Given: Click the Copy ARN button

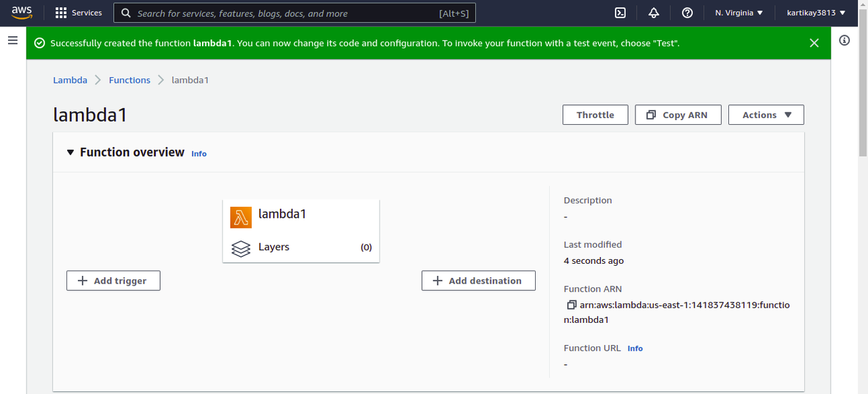Looking at the screenshot, I should [678, 115].
